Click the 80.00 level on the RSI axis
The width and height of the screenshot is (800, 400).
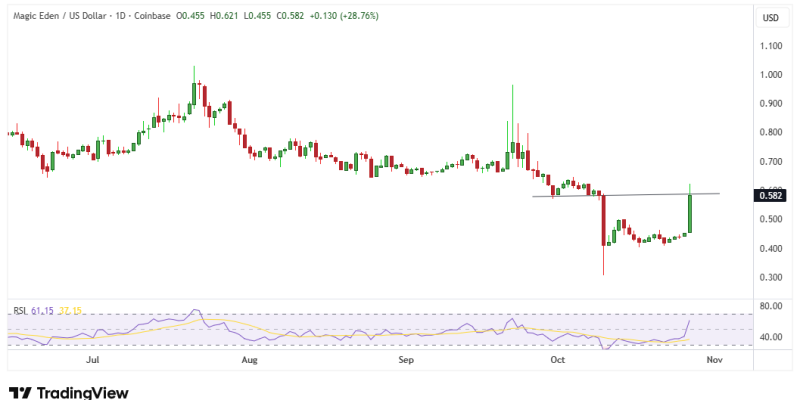769,308
